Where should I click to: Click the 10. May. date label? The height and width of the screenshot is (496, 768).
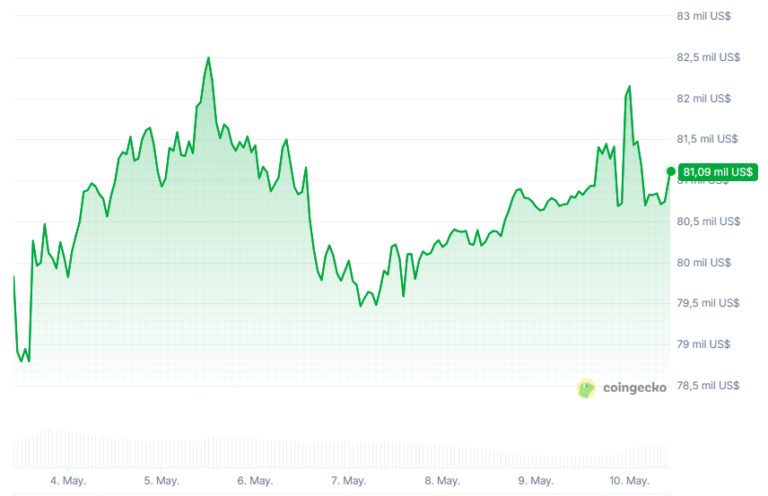(x=629, y=481)
